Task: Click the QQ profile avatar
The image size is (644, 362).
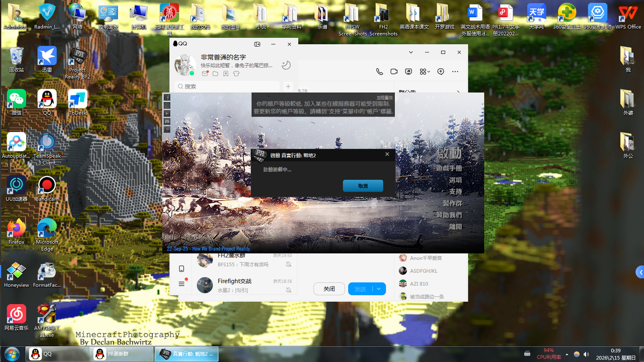Action: [x=185, y=65]
